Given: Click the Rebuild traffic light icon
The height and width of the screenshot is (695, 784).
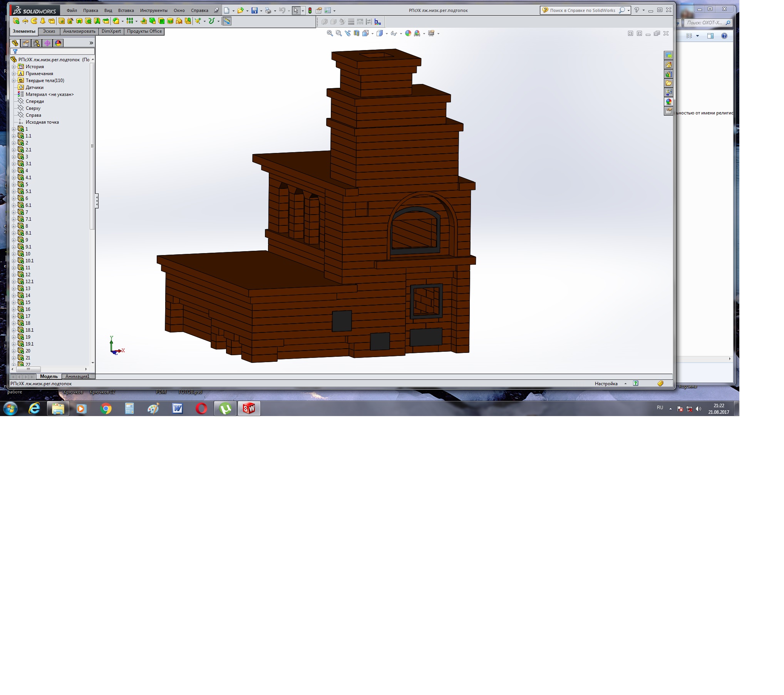Looking at the screenshot, I should 310,11.
